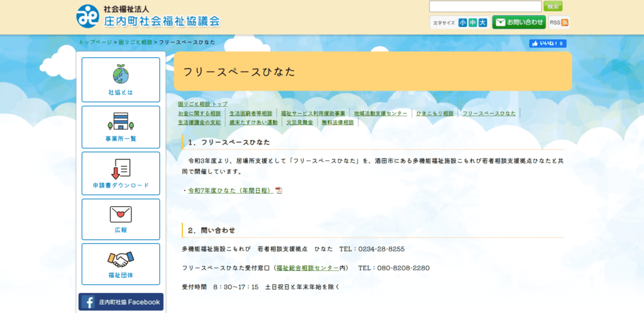Open 福祉総合相談センター link

(x=308, y=268)
